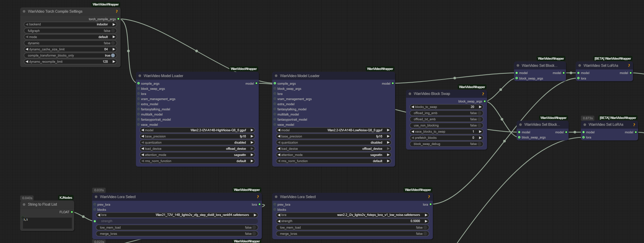Open mode default dropdown in Torch Compile

[71, 37]
